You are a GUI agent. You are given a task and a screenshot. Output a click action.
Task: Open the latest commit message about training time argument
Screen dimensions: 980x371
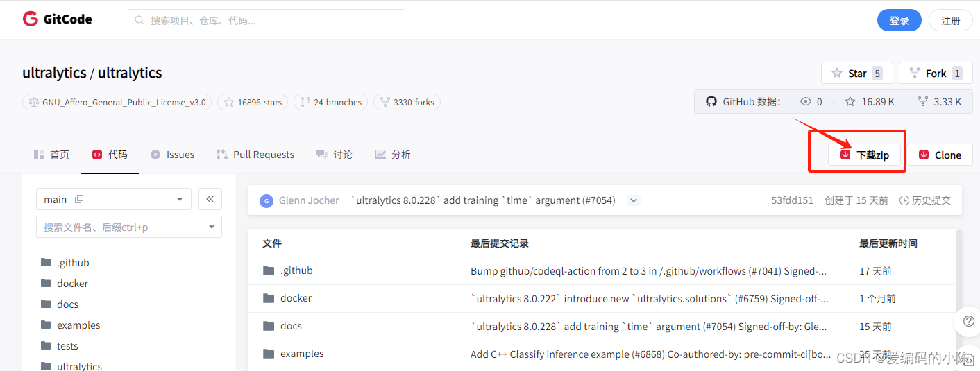tap(483, 200)
